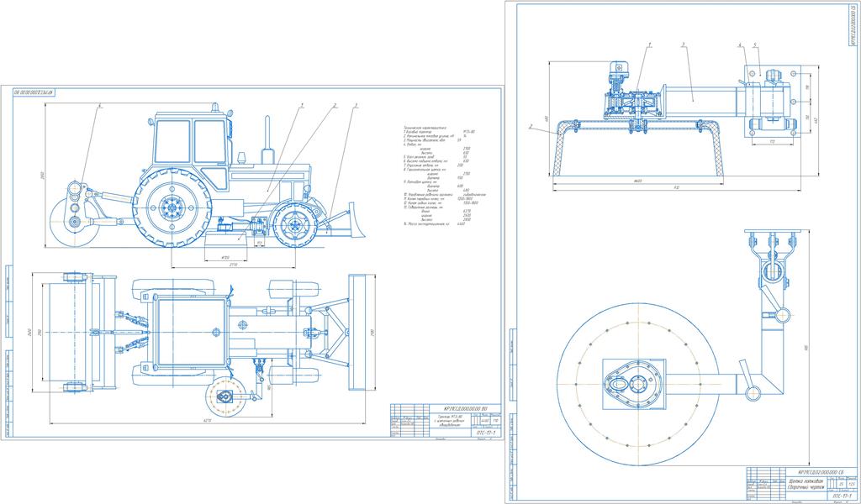Click callout number 1 on the brush assembly sheet
Image resolution: width=861 pixels, height=504 pixels.
[x=648, y=47]
